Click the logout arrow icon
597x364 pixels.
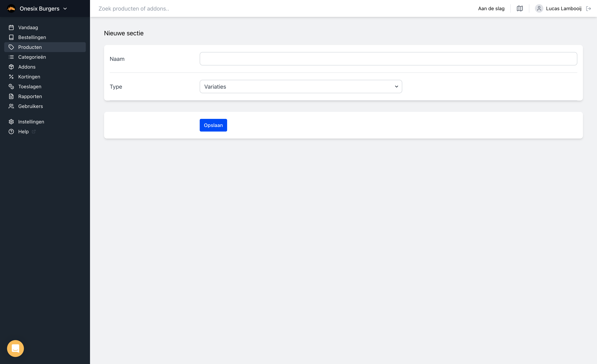(589, 8)
